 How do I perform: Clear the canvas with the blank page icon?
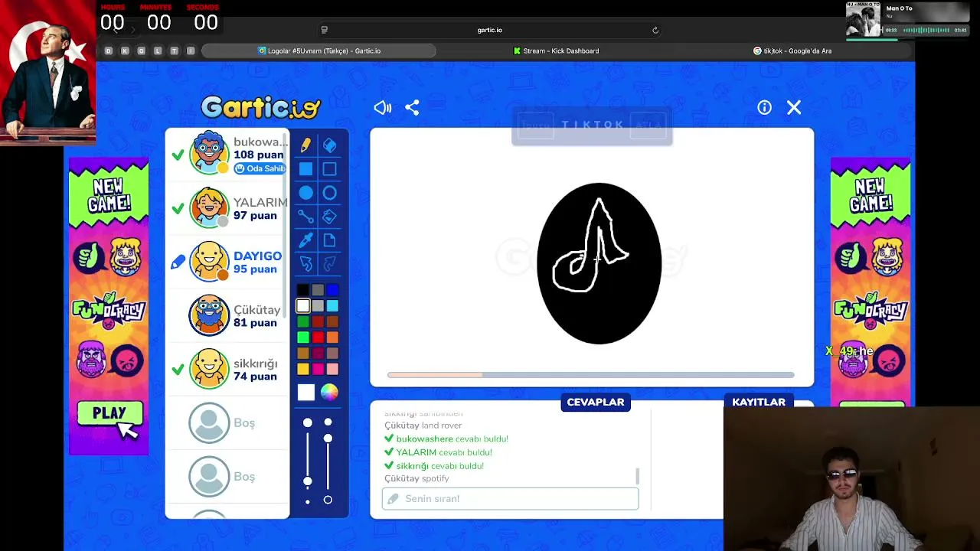[329, 240]
